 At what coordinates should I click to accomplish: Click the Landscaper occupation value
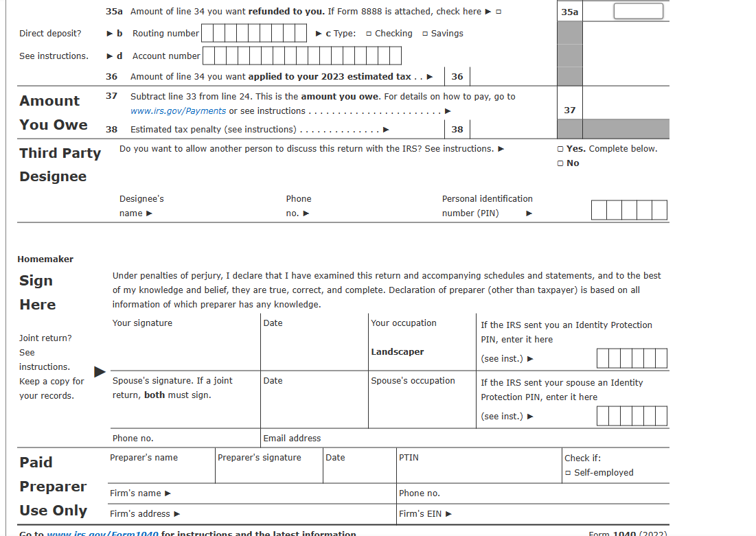[398, 352]
